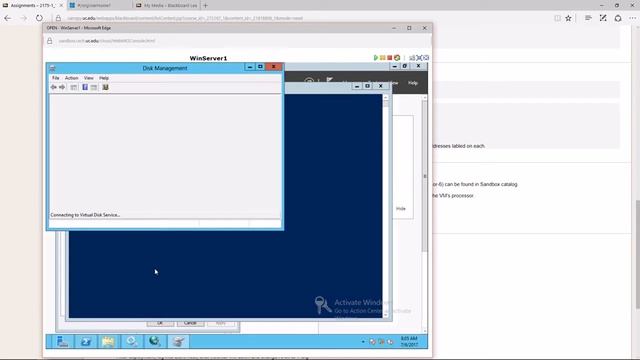Click the Make a Web Note icon
This screenshot has height=360, width=640.
coord(603,18)
